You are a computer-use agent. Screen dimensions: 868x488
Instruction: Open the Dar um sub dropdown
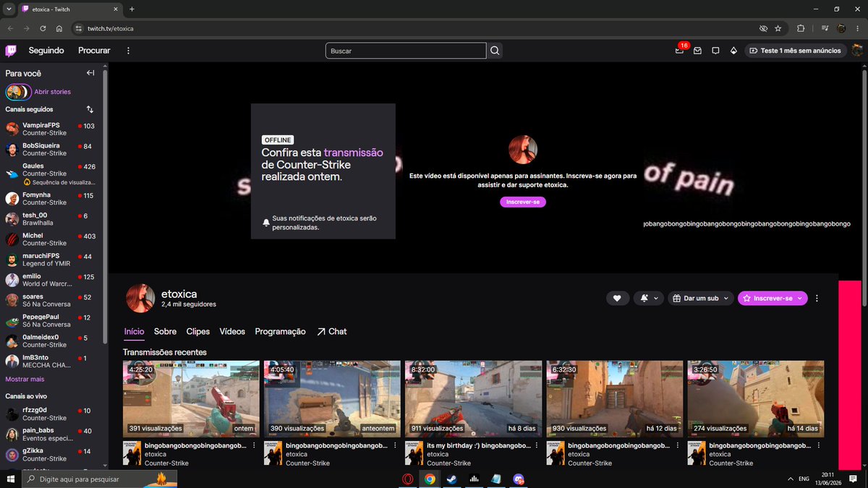tap(699, 298)
